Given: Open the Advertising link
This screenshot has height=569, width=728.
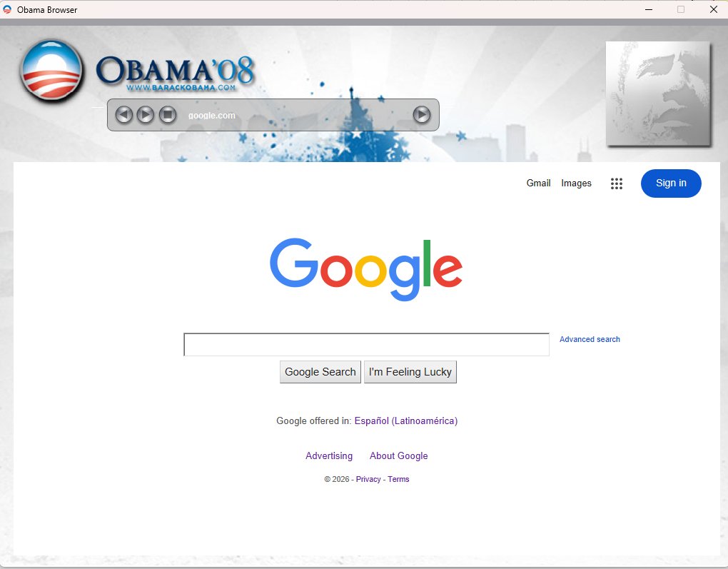Looking at the screenshot, I should pyautogui.click(x=329, y=455).
